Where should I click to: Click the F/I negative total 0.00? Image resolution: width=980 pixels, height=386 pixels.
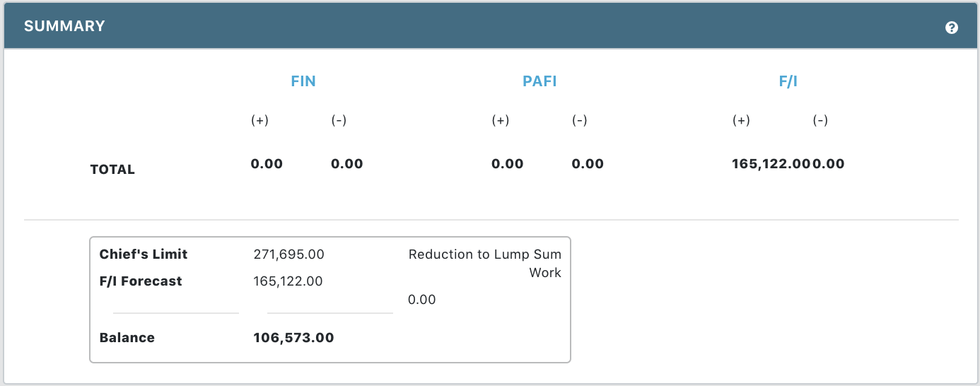pyautogui.click(x=829, y=164)
